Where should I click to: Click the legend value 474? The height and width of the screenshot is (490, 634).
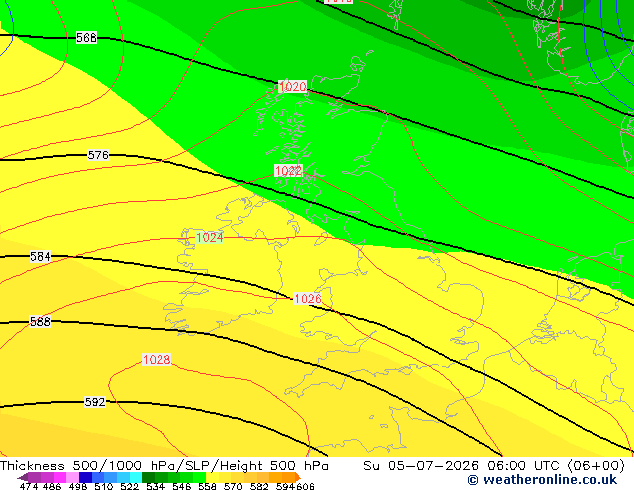tap(29, 486)
